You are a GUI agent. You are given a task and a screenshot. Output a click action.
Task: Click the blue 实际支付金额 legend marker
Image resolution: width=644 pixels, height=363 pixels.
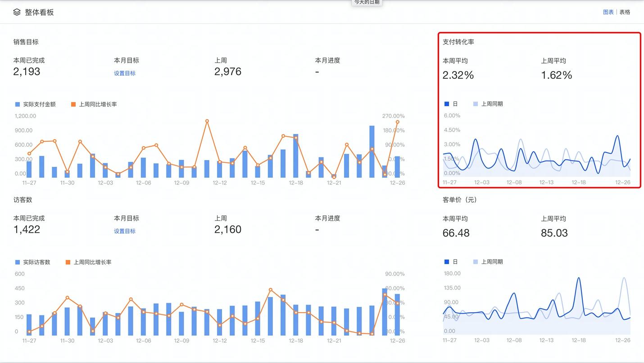[x=17, y=104]
